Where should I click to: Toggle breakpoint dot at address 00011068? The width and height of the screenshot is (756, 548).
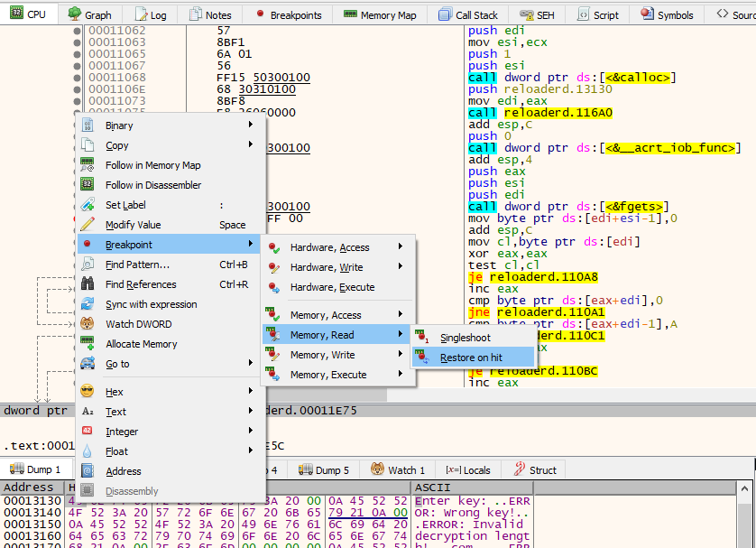[x=78, y=78]
